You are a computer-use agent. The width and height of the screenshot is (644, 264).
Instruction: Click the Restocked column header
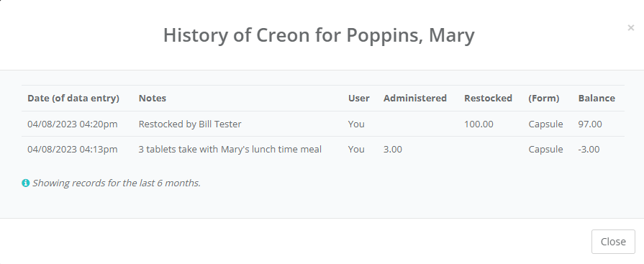pyautogui.click(x=488, y=98)
